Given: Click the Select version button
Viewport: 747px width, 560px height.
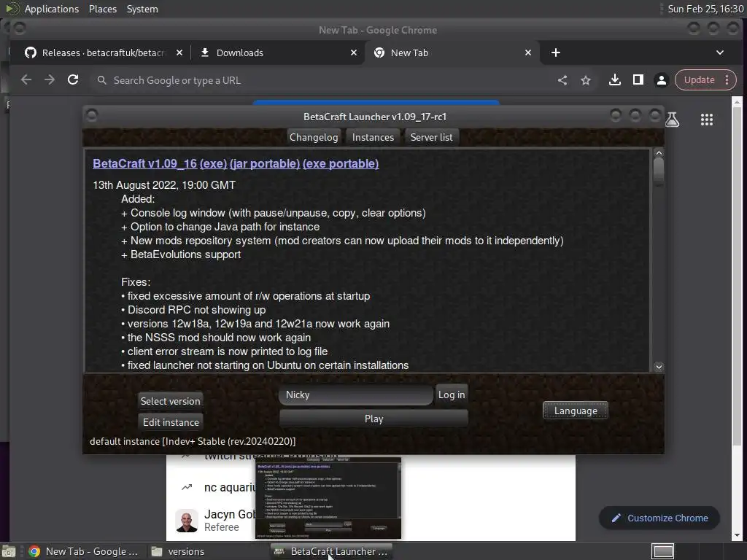Looking at the screenshot, I should tap(170, 401).
